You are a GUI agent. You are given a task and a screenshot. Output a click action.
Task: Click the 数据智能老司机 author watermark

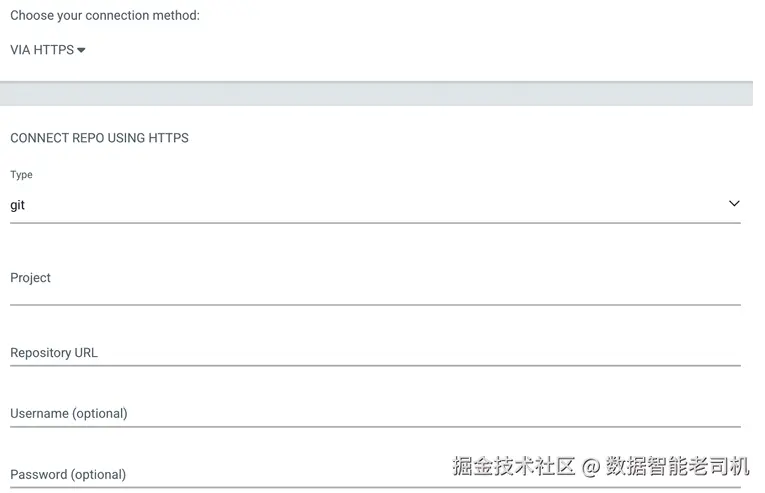point(677,466)
